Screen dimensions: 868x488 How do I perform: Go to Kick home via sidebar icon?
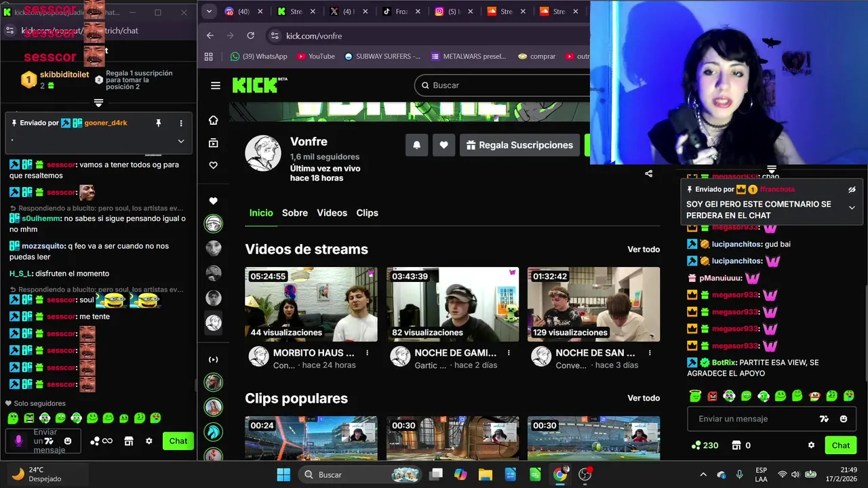[x=214, y=120]
